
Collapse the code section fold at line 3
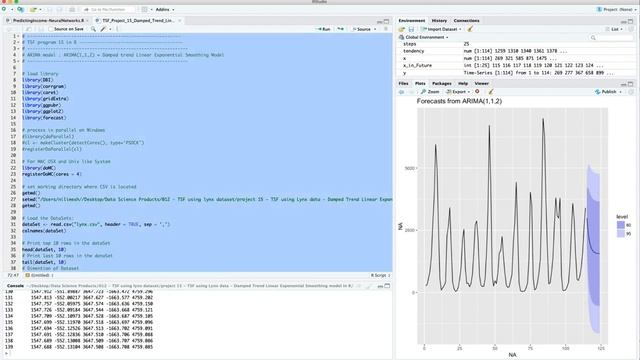(x=18, y=49)
